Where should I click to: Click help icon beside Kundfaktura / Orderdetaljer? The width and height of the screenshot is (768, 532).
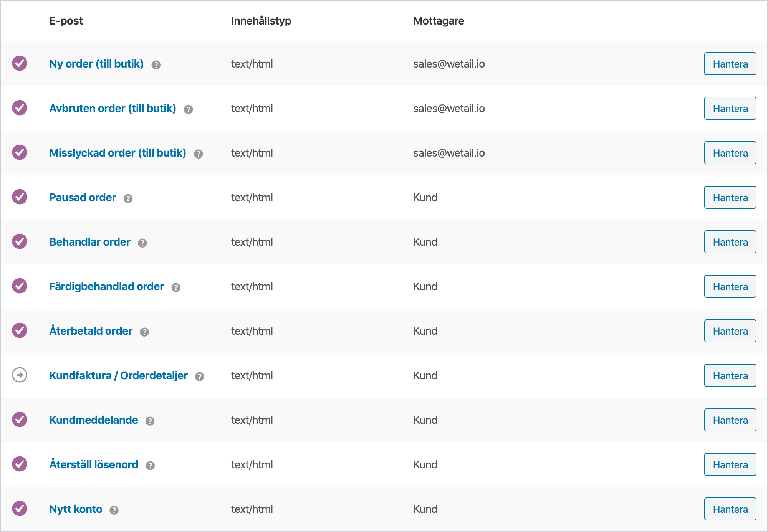[199, 377]
